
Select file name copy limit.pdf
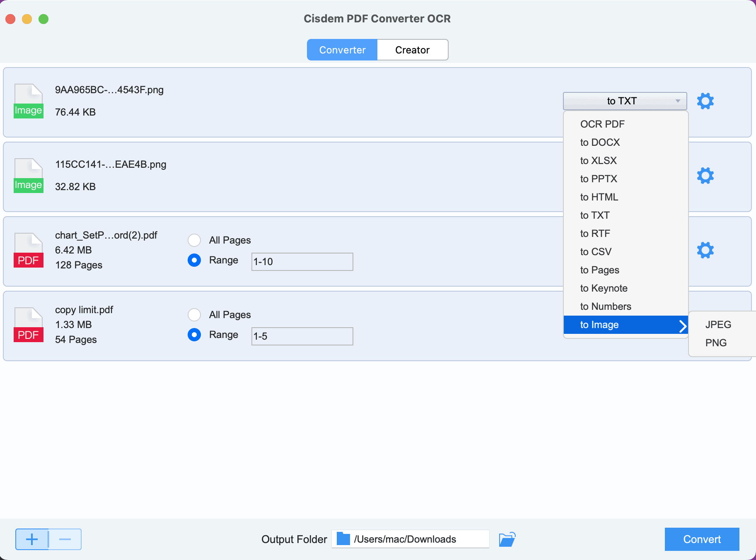pos(84,310)
